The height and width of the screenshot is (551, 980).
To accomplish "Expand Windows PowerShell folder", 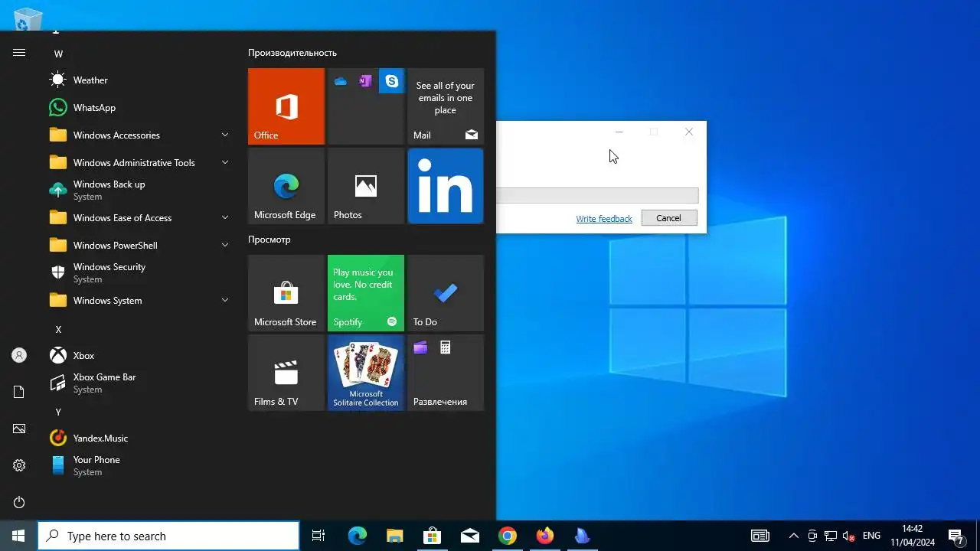I will point(138,246).
